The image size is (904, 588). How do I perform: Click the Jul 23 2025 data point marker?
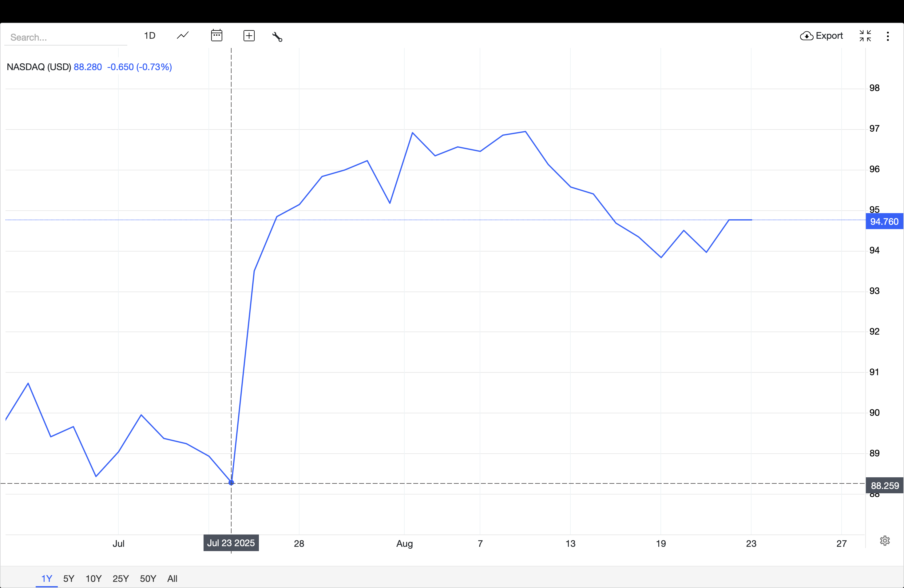[231, 483]
